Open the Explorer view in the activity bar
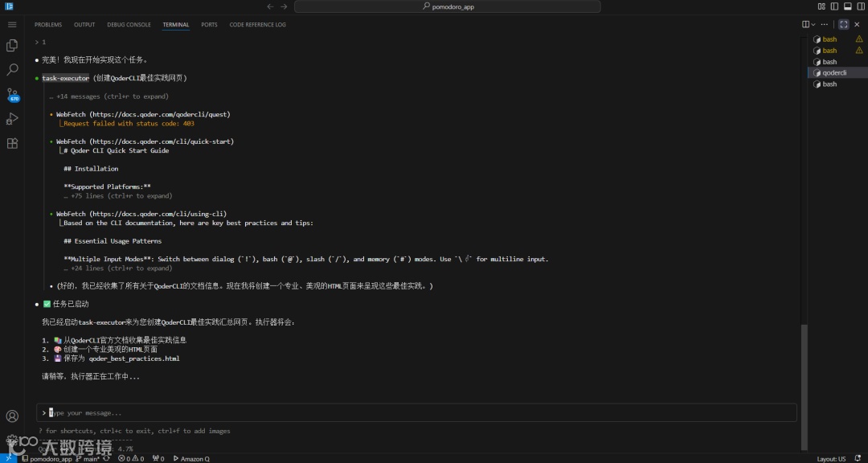 click(11, 45)
